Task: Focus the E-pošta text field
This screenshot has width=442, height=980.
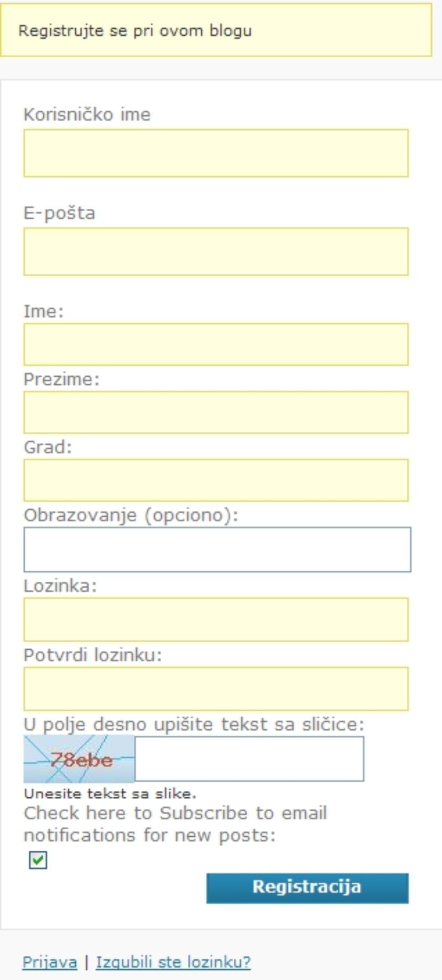Action: pos(216,252)
